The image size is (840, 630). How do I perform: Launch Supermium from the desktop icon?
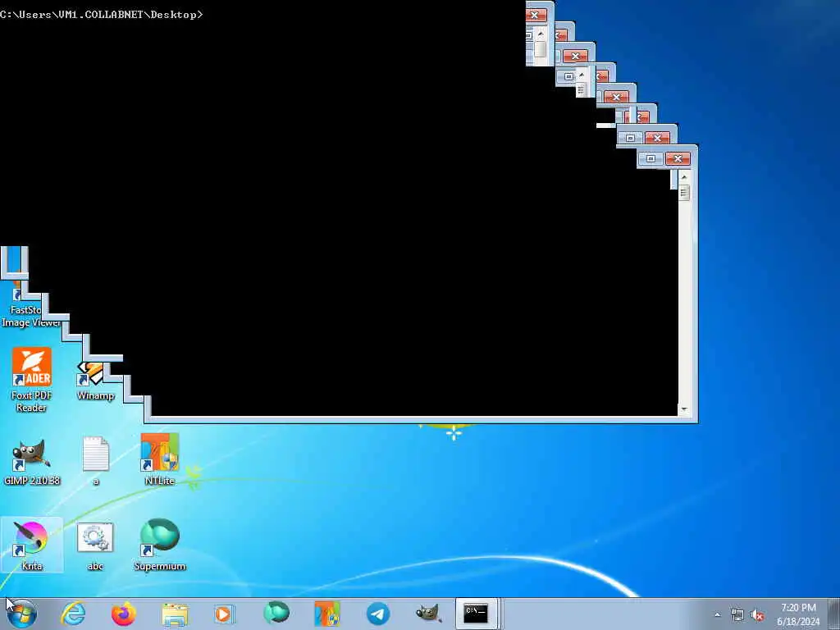[160, 545]
